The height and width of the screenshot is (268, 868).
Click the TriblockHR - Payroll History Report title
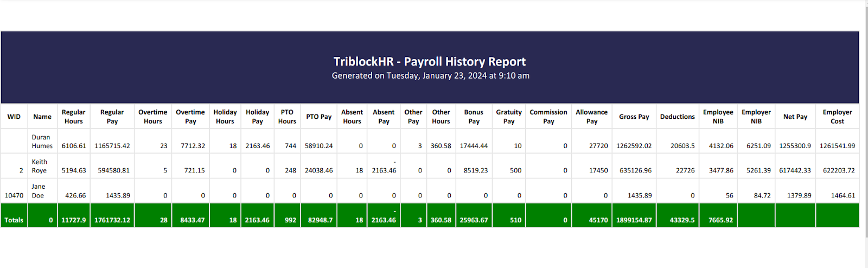pyautogui.click(x=430, y=61)
